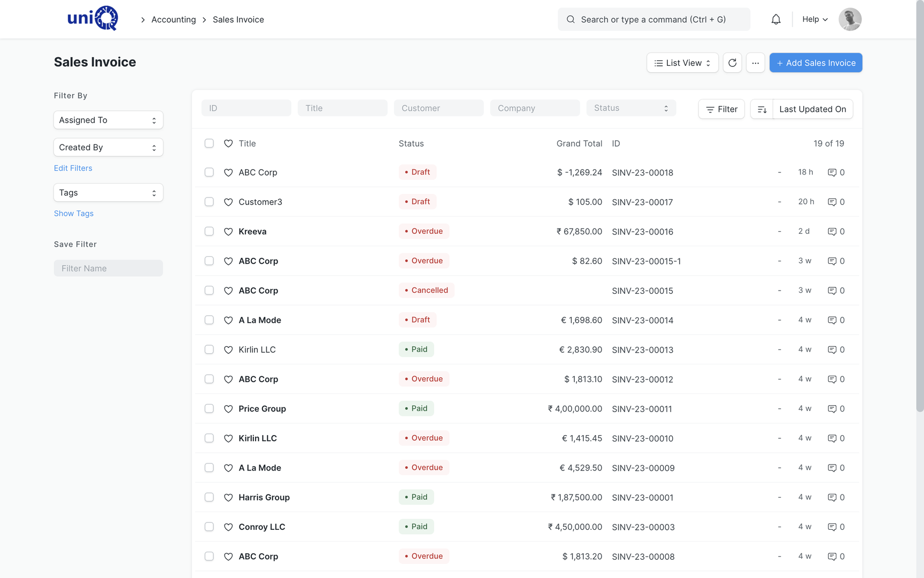
Task: Open Status filter dropdown
Action: pyautogui.click(x=631, y=108)
